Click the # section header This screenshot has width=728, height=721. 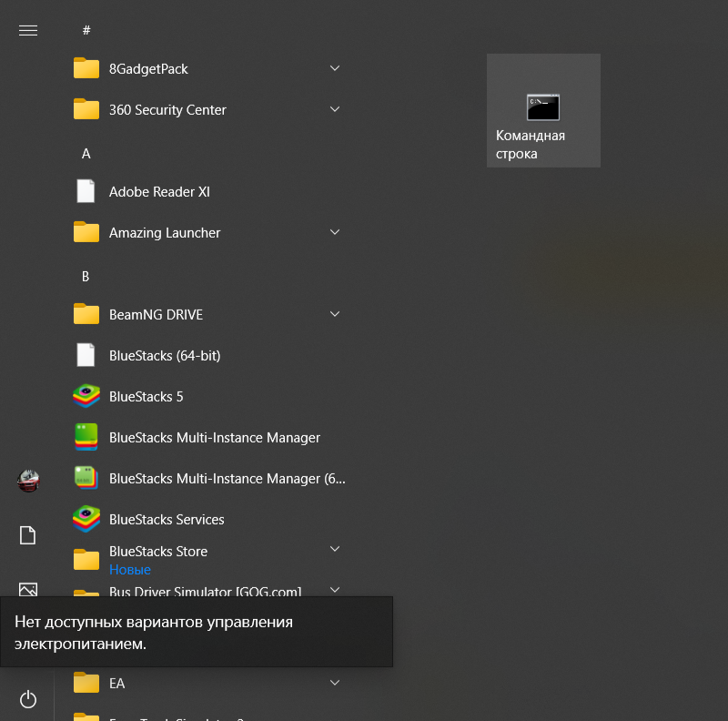86,31
